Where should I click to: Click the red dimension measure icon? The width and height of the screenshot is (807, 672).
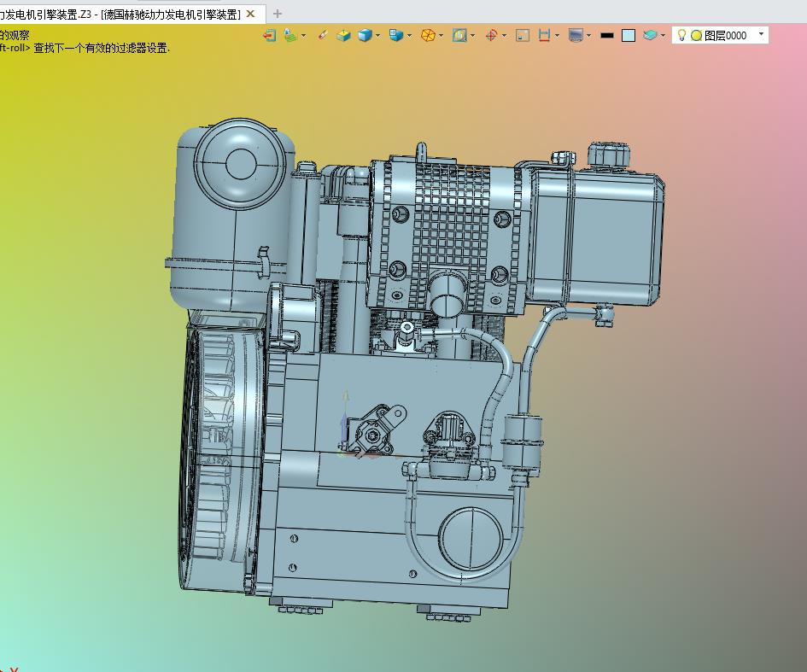pyautogui.click(x=543, y=35)
